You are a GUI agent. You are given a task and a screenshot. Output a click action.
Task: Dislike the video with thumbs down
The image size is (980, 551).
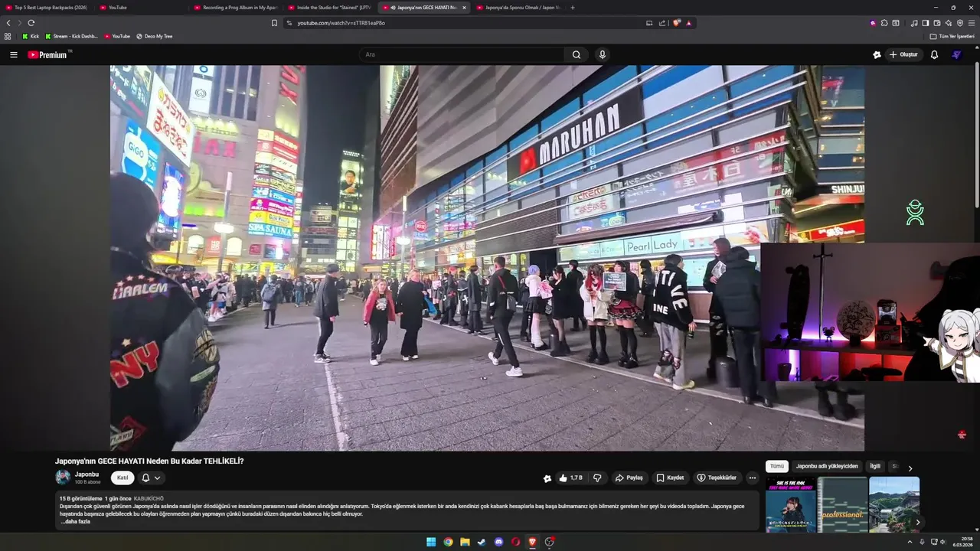(597, 478)
